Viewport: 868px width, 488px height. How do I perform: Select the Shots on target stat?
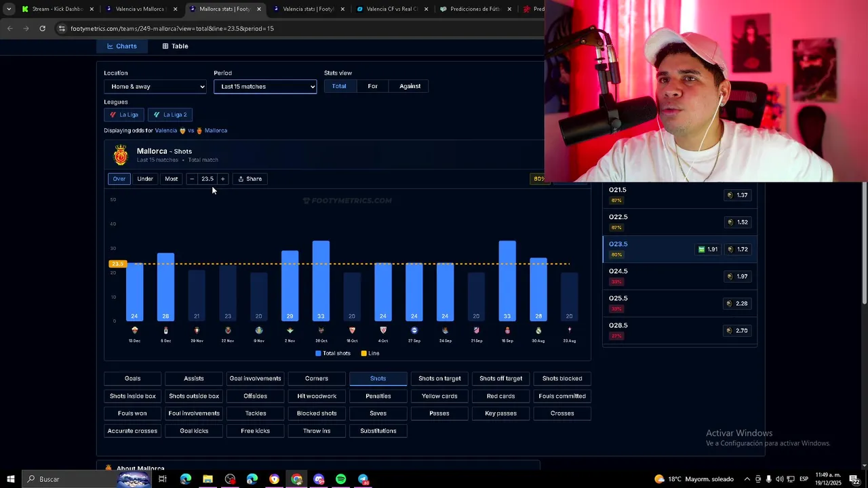[439, 378]
